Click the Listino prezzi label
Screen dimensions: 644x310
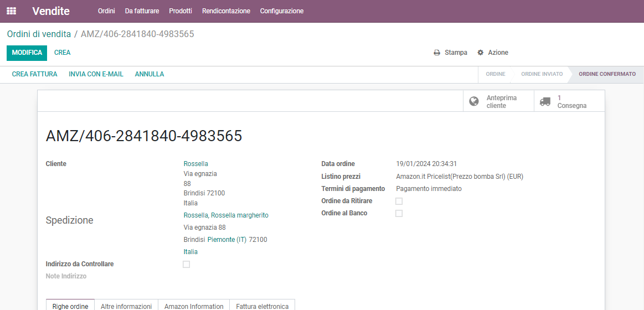click(341, 177)
